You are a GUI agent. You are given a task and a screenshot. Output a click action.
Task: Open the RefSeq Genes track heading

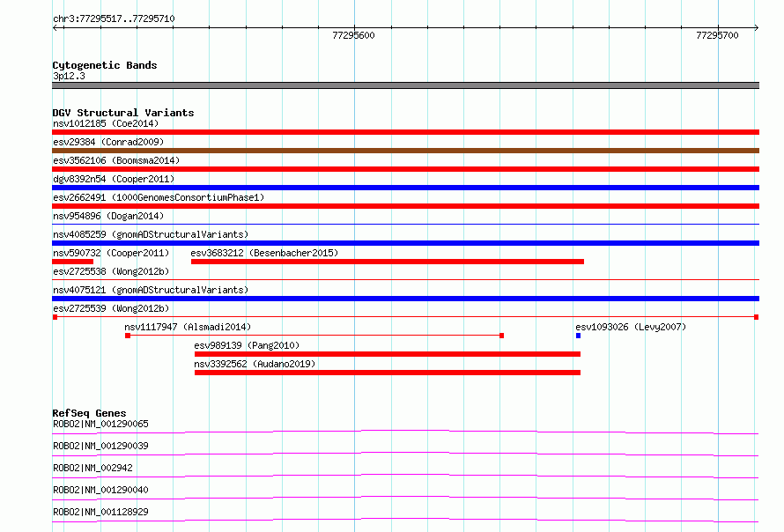pyautogui.click(x=89, y=413)
